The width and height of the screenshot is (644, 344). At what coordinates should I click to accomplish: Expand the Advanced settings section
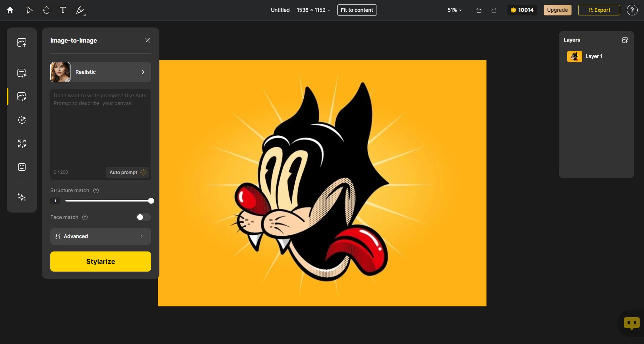(101, 236)
